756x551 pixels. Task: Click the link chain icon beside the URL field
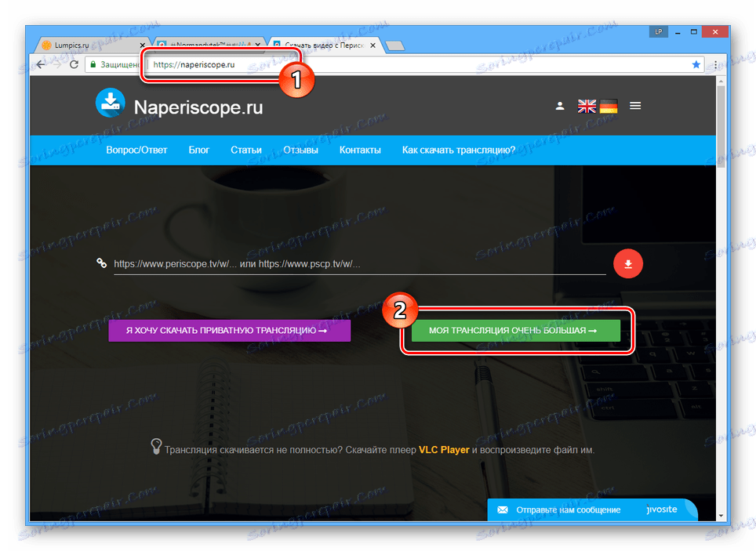tap(101, 263)
